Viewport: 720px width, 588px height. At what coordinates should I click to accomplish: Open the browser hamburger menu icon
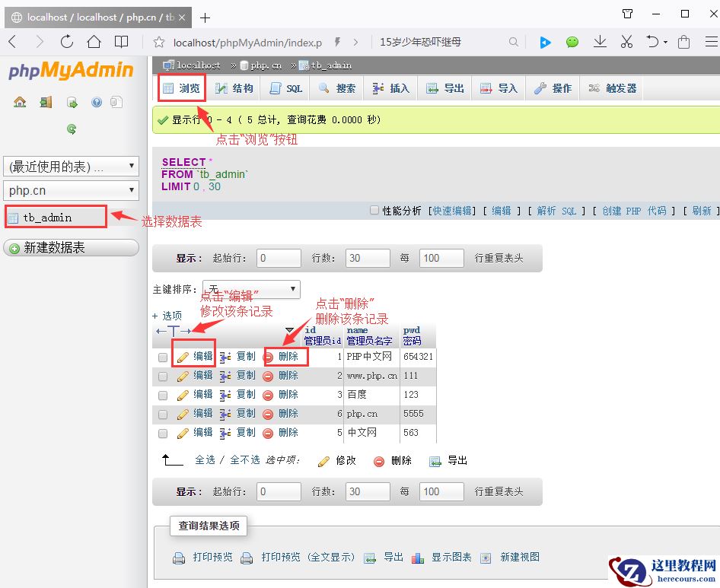[712, 42]
